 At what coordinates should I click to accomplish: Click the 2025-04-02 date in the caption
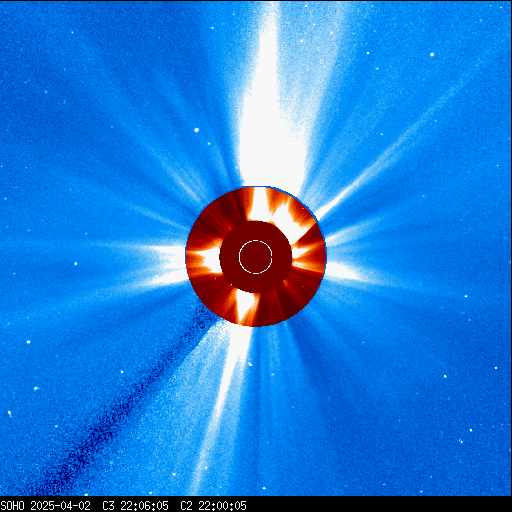[61, 506]
